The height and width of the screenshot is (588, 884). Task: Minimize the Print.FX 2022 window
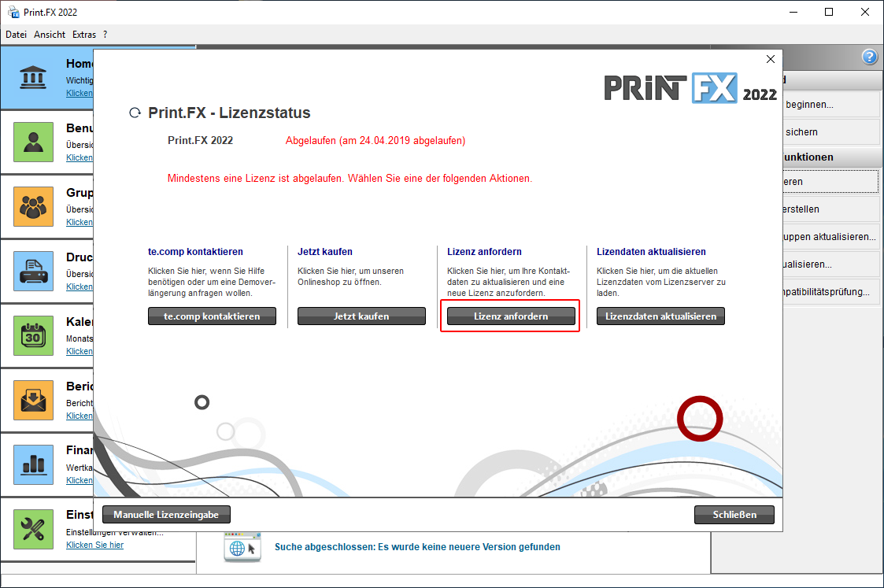(793, 12)
